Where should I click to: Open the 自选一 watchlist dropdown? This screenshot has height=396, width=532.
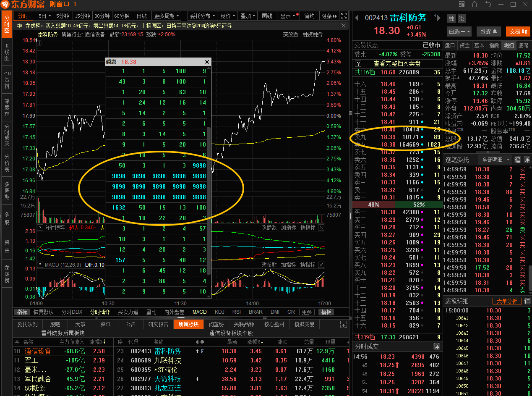(459, 31)
